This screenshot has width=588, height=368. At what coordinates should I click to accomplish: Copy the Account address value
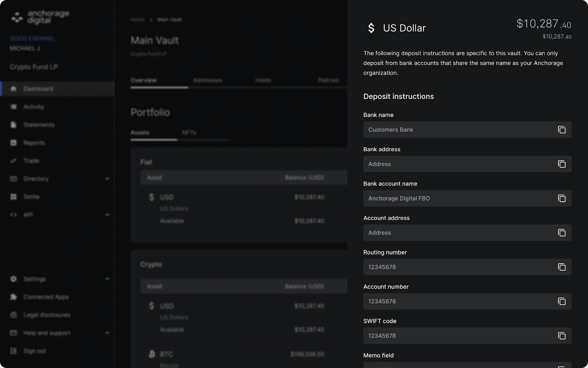(x=562, y=233)
